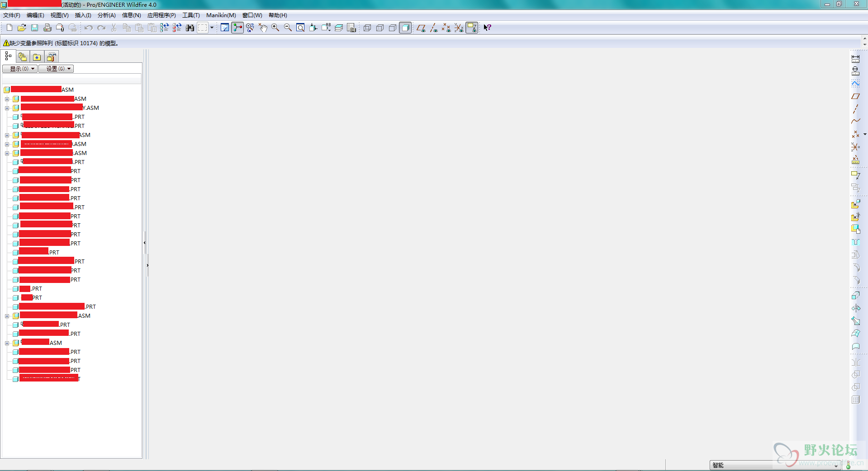Switch to Shading display mode
This screenshot has height=471, width=868.
(x=405, y=28)
